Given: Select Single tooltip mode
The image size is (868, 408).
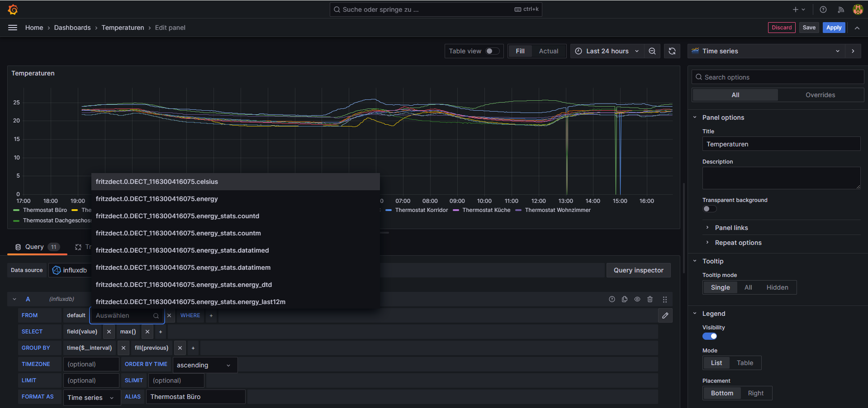Looking at the screenshot, I should point(720,287).
